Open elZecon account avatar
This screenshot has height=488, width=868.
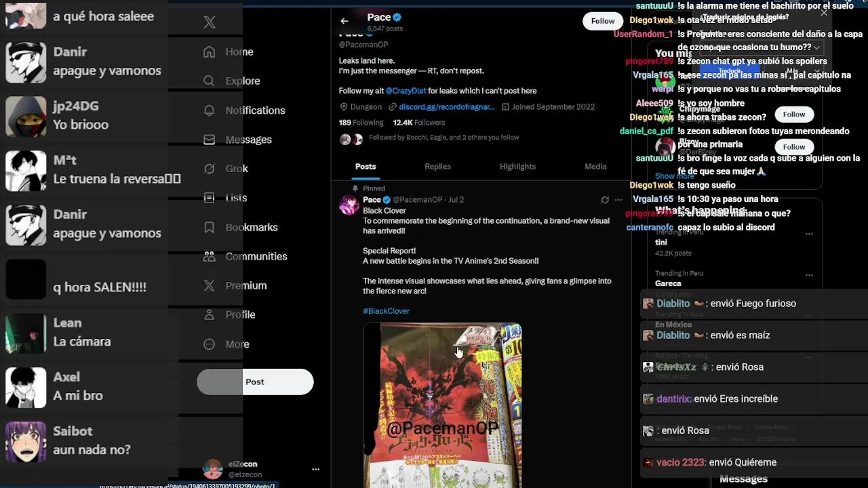coord(213,469)
